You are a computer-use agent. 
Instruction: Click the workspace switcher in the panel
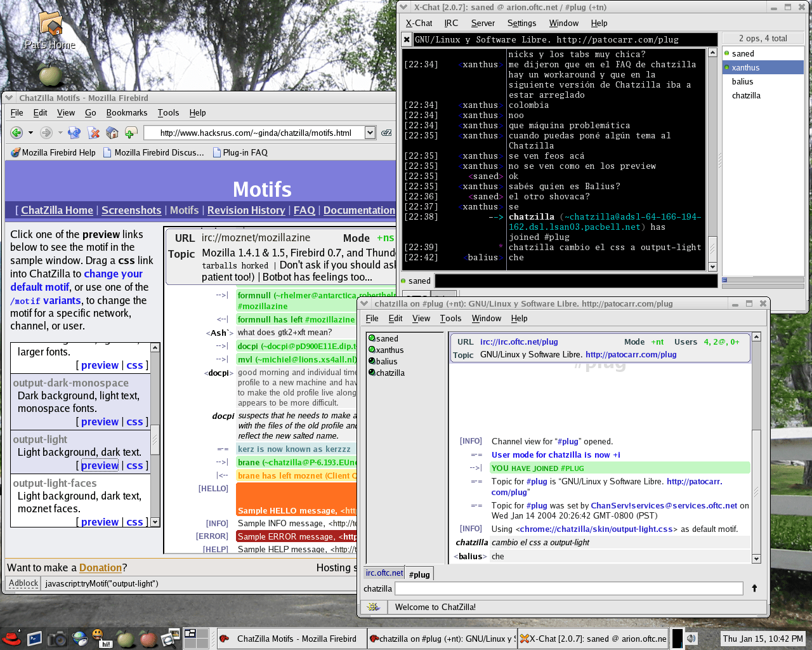tap(196, 639)
